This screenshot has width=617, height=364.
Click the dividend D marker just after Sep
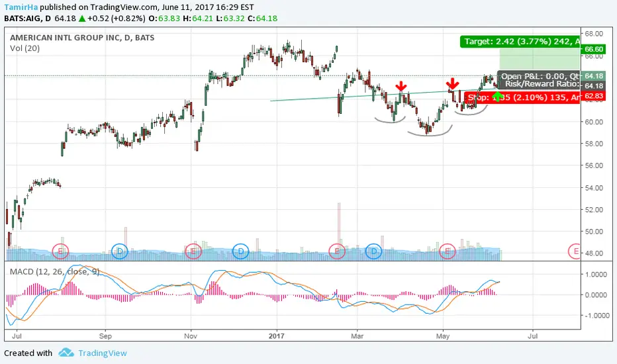click(120, 251)
